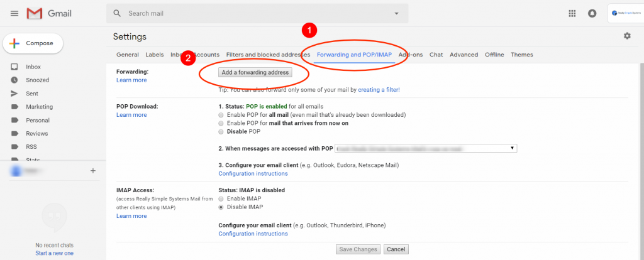Select the Enable IMAP radio button
644x260 pixels.
click(221, 199)
